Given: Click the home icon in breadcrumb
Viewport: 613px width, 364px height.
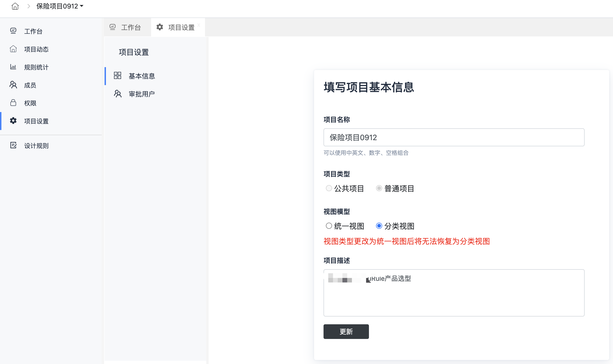Looking at the screenshot, I should [15, 6].
